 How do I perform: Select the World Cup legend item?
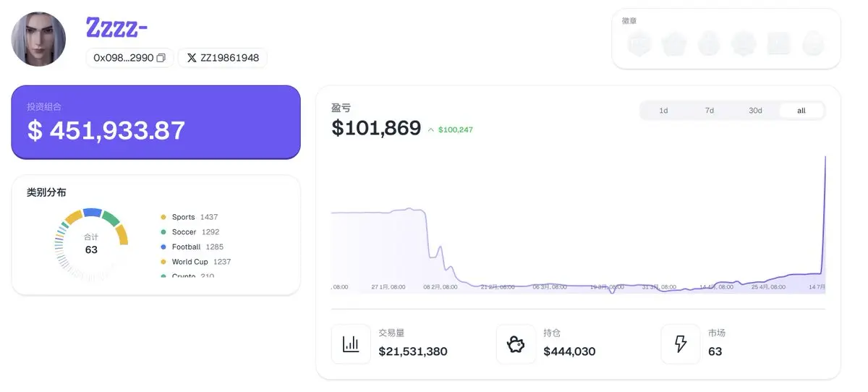pyautogui.click(x=195, y=262)
